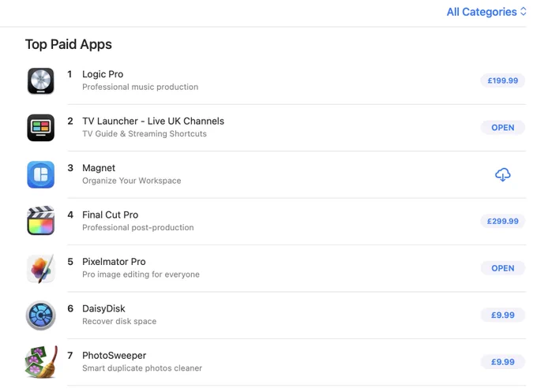Viewport: 537px width, 392px height.
Task: Click the PhotoSweeper broom icon
Action: 41,362
